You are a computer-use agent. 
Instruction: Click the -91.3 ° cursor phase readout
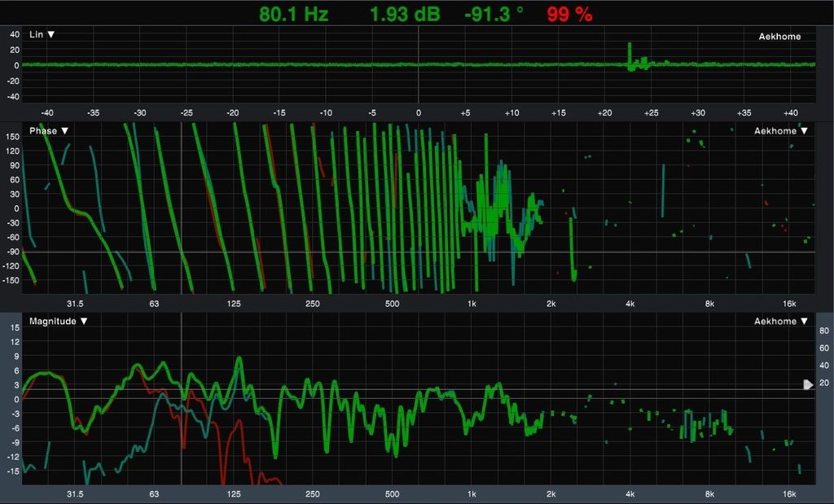point(494,15)
